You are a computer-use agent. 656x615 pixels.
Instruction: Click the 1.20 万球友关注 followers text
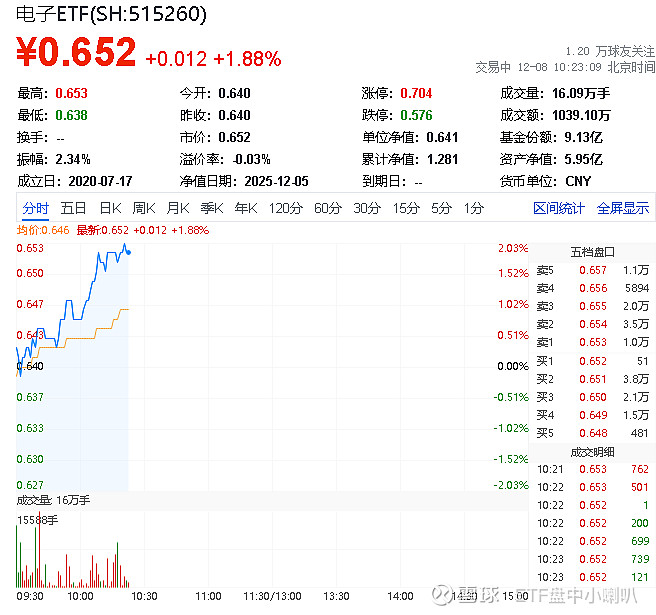point(610,51)
